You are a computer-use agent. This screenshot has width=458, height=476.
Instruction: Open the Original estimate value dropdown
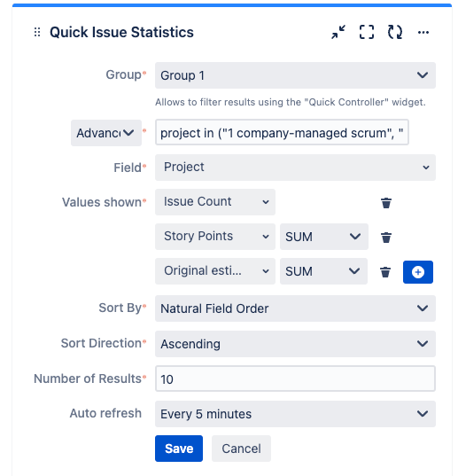215,271
